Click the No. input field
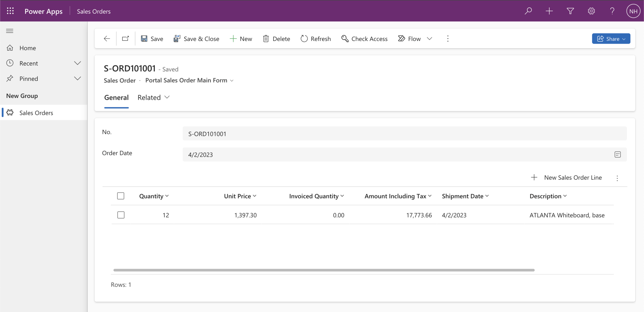Screen dimensions: 644x312 [404, 134]
